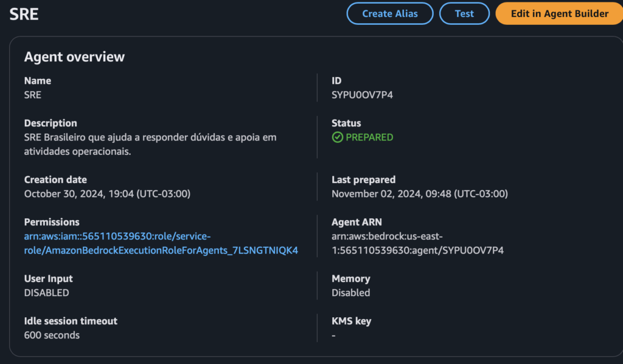Click the Agent overview heading
The width and height of the screenshot is (623, 364).
coord(74,57)
